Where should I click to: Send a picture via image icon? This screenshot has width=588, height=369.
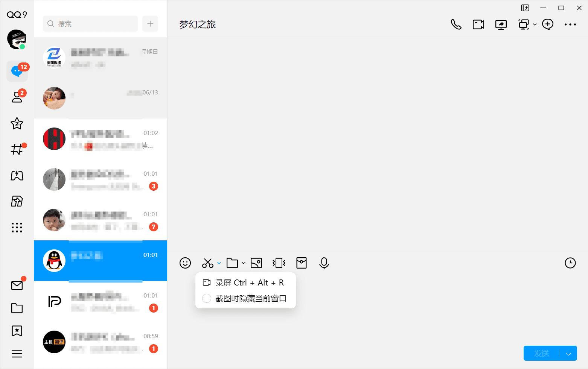click(256, 263)
